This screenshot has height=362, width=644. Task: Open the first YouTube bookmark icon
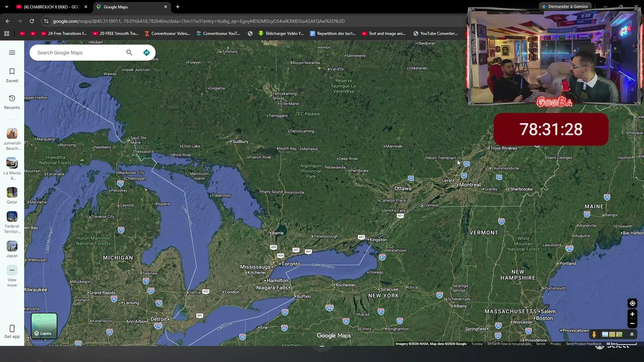(x=22, y=34)
